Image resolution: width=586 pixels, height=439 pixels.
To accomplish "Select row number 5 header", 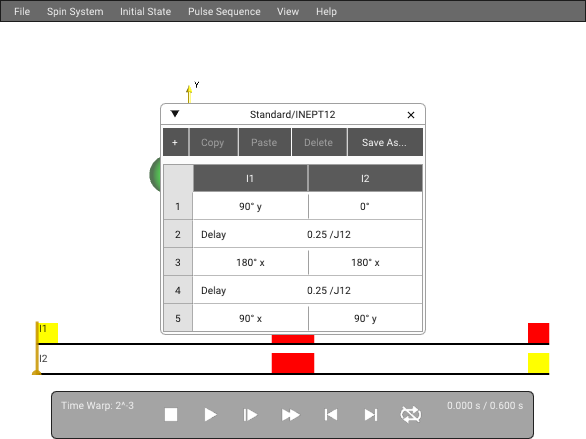I will coord(178,318).
